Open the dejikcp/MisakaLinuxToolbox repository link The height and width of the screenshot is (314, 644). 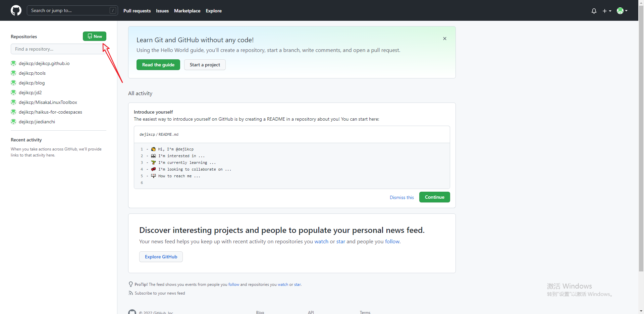pyautogui.click(x=48, y=102)
